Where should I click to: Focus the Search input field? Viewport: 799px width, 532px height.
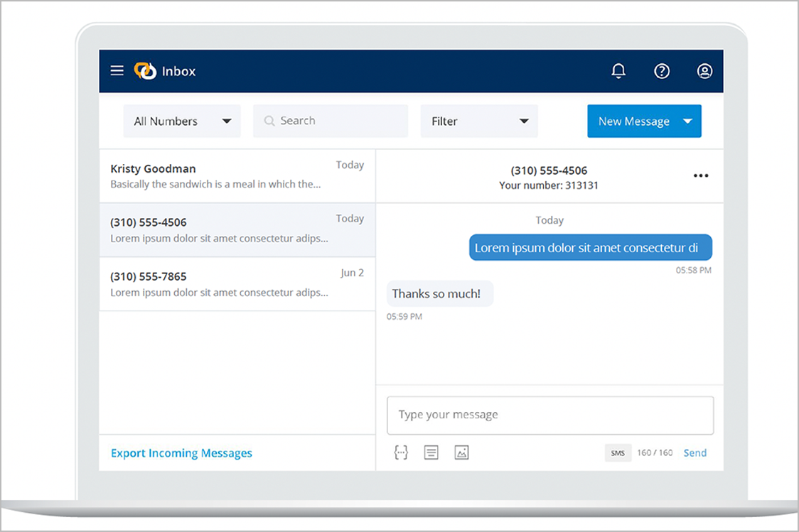tap(331, 121)
